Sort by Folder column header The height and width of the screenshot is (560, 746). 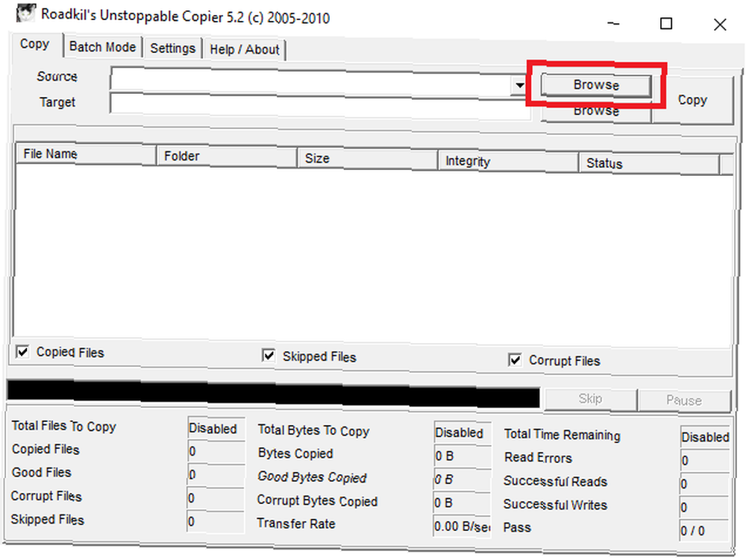click(227, 157)
